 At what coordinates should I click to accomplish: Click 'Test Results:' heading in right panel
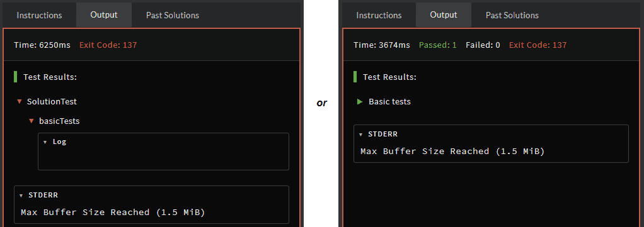pyautogui.click(x=390, y=77)
